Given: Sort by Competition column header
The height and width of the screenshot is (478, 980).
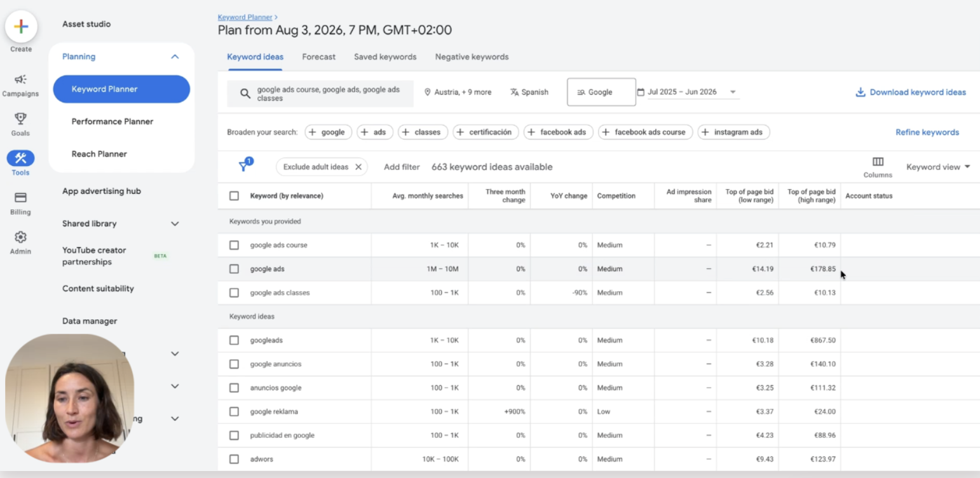Looking at the screenshot, I should click(x=616, y=196).
